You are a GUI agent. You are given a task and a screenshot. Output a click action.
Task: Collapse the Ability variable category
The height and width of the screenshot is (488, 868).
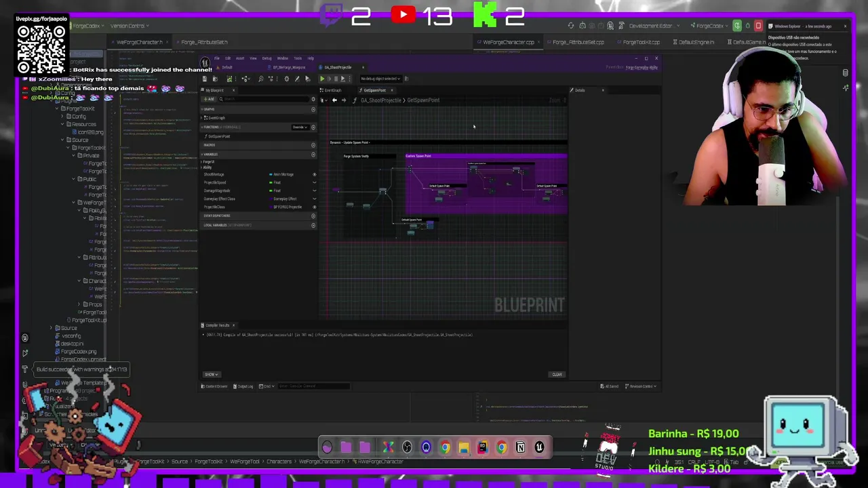[x=201, y=167]
